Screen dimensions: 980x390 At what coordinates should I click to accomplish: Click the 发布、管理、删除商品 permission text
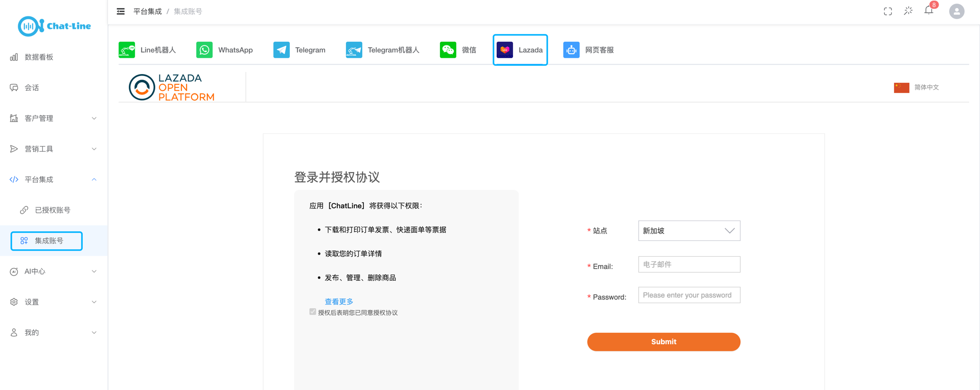point(360,278)
